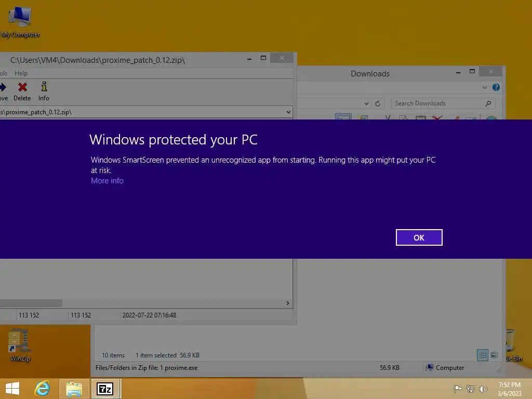Select the WinZip desktop shortcut

(20, 345)
